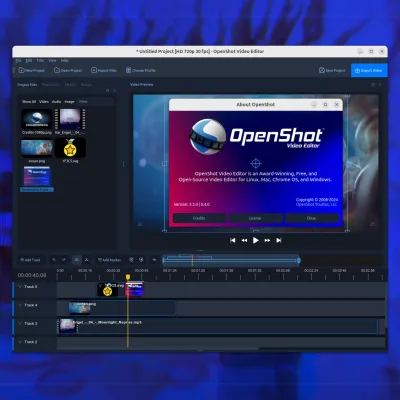
Task: Click the blue Export Video button
Action: (x=369, y=70)
